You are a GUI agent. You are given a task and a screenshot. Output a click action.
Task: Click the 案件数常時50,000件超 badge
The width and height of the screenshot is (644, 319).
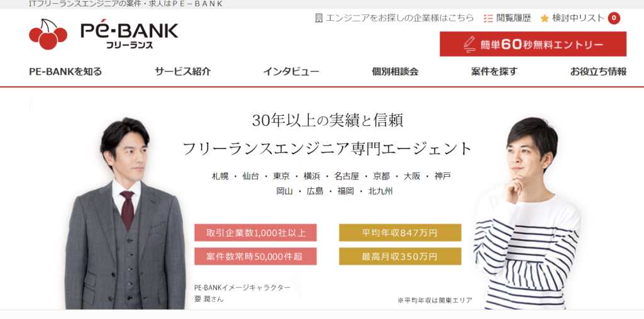coord(255,257)
